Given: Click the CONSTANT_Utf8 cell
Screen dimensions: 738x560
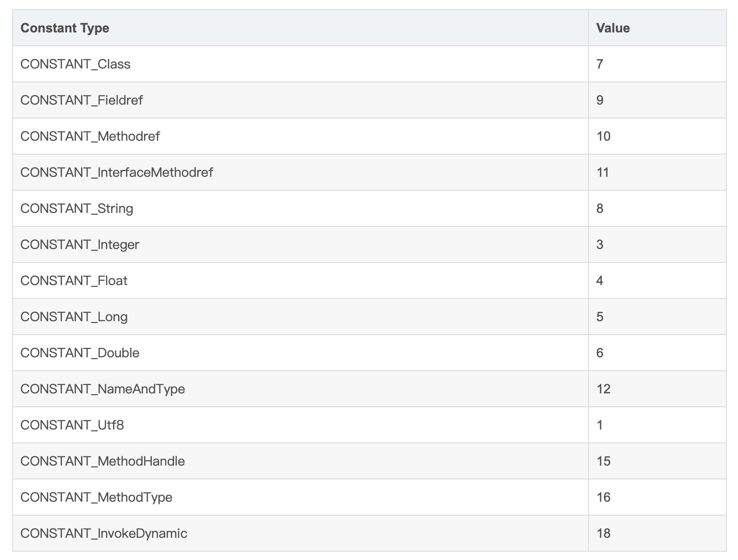Looking at the screenshot, I should coord(72,425).
